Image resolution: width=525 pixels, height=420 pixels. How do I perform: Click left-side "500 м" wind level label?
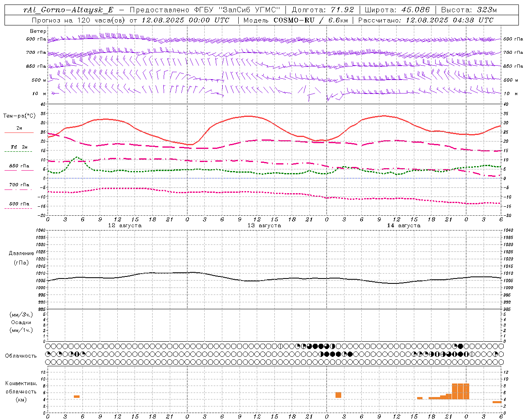pos(39,80)
